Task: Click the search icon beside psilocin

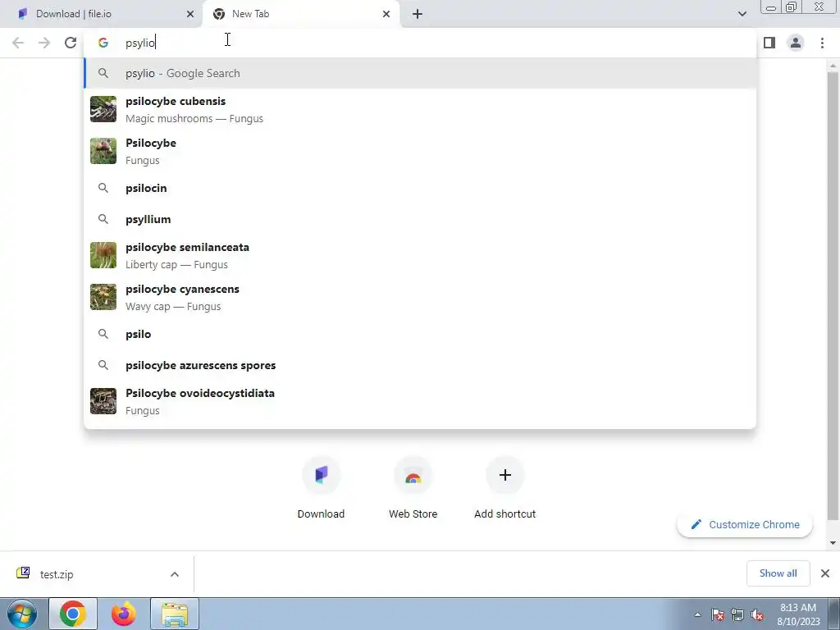Action: pyautogui.click(x=103, y=188)
